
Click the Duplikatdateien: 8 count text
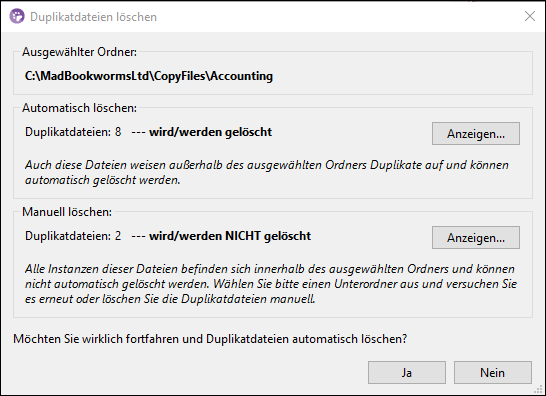tap(73, 132)
